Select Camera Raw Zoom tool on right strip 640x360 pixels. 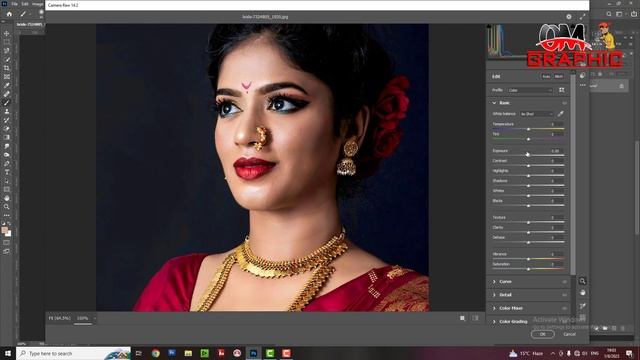pyautogui.click(x=582, y=281)
